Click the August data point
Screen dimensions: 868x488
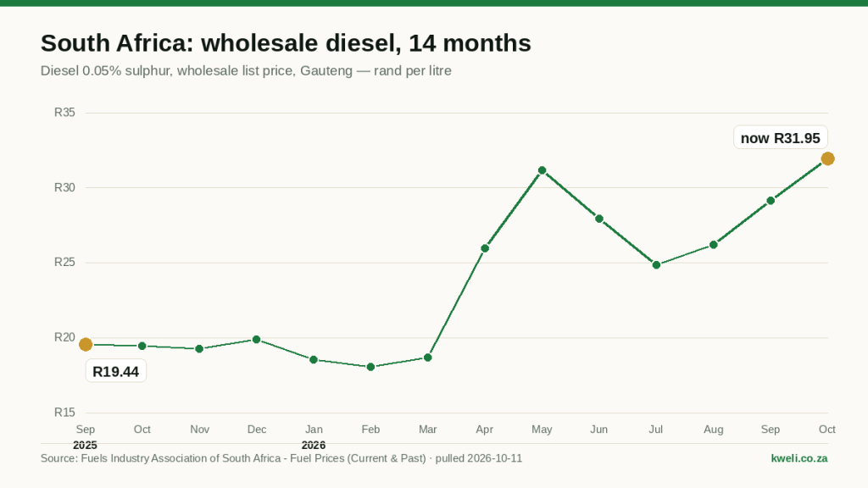click(x=714, y=245)
